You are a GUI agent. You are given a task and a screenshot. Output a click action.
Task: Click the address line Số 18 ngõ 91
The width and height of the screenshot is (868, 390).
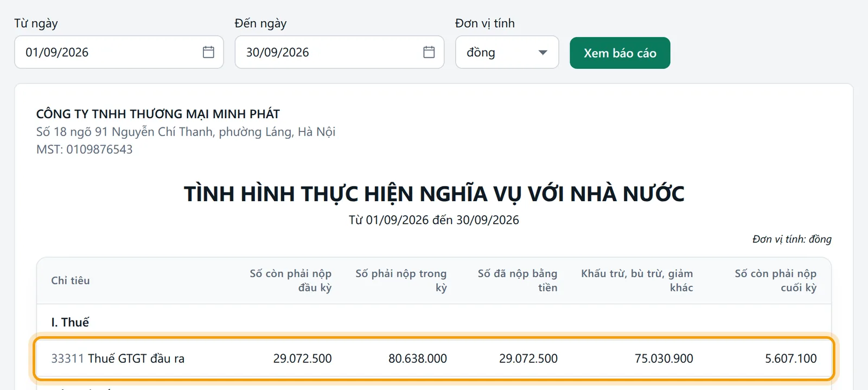click(186, 132)
